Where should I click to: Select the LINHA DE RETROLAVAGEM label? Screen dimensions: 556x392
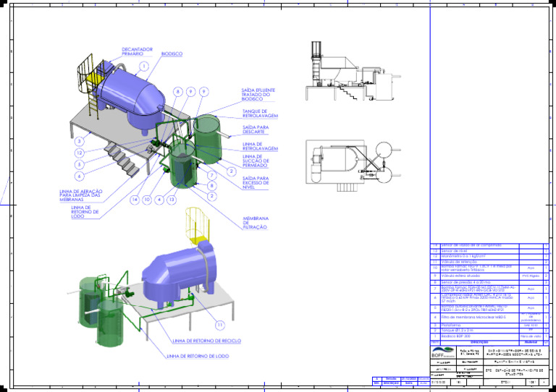[x=260, y=146]
